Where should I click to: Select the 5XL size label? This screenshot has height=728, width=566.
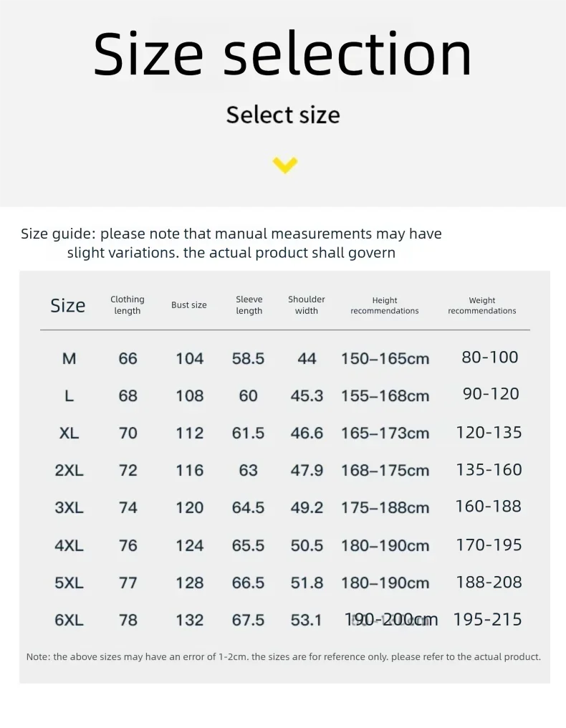point(69,583)
